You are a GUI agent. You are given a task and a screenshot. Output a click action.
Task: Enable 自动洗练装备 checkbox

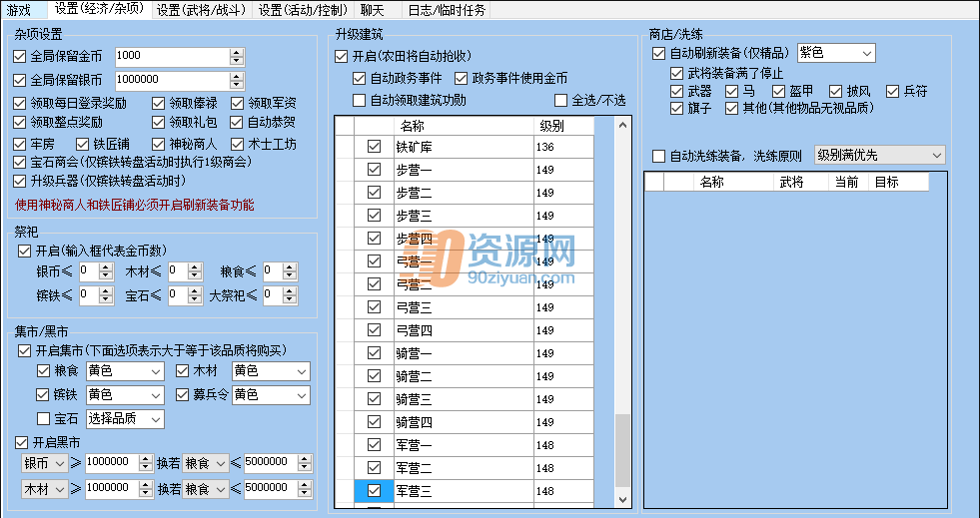click(658, 156)
